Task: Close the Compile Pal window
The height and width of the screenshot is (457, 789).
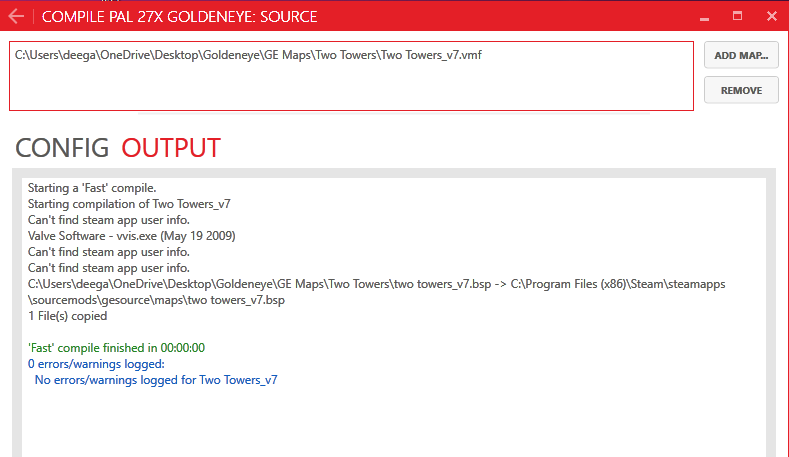Action: 771,16
